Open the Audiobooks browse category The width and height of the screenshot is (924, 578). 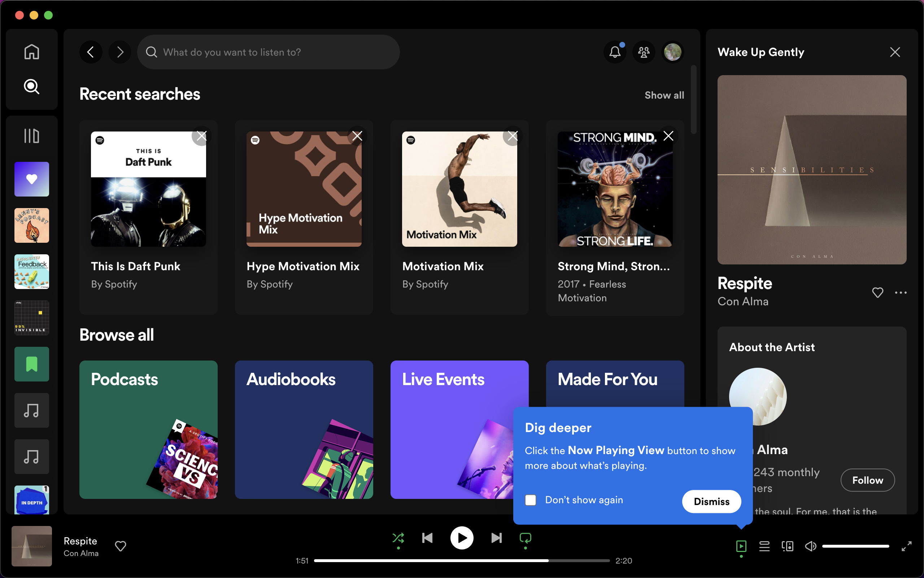click(x=304, y=430)
